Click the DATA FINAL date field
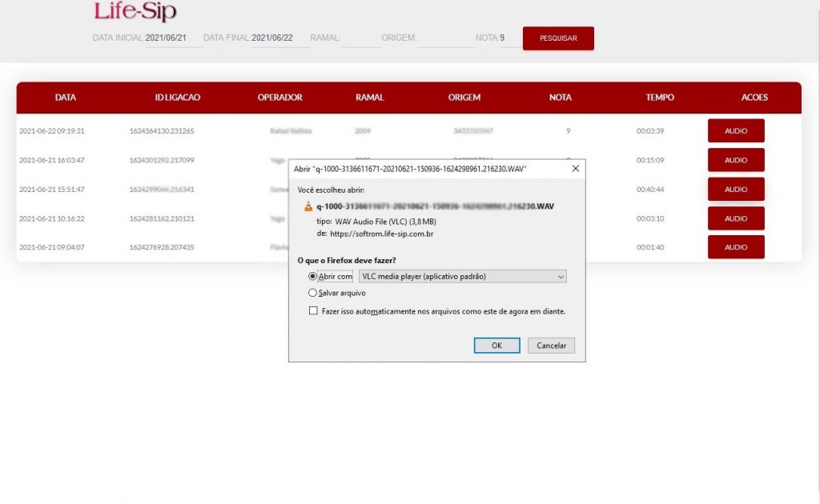 pos(280,38)
